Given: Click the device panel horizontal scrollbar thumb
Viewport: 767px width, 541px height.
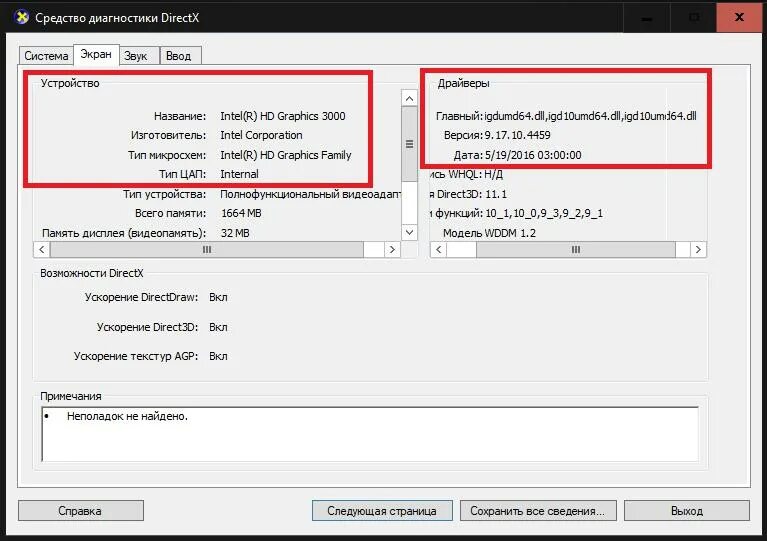Looking at the screenshot, I should [x=207, y=249].
